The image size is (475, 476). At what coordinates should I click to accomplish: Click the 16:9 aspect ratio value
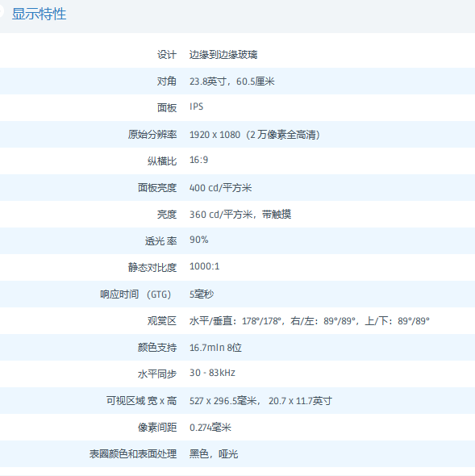199,160
